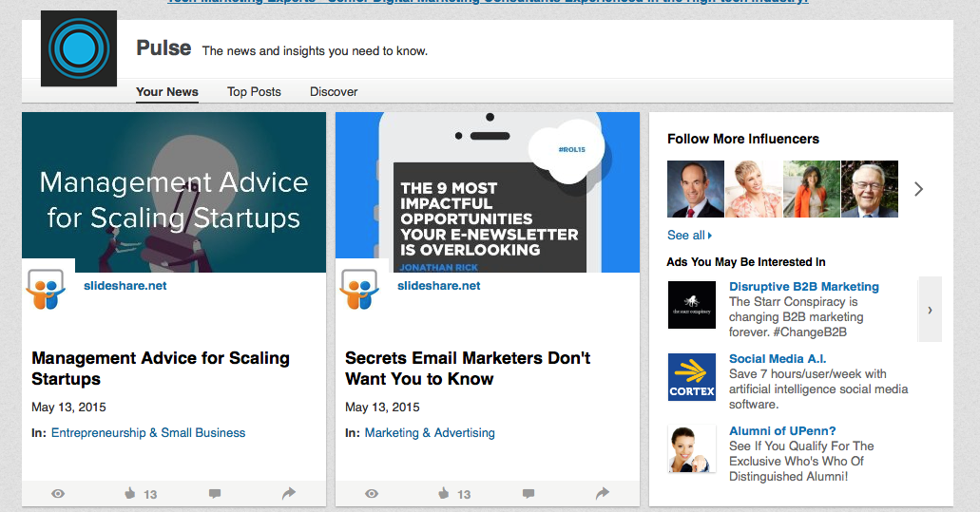
Task: Switch to the Top Posts tab
Action: (254, 92)
